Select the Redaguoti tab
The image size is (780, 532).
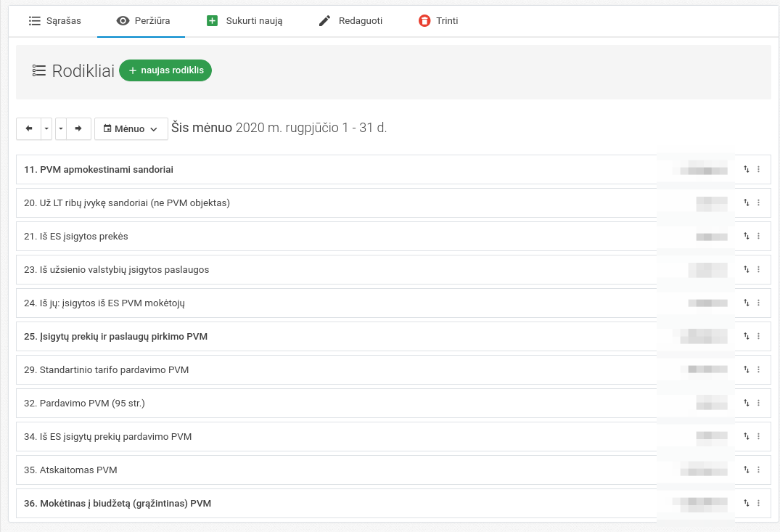[350, 21]
